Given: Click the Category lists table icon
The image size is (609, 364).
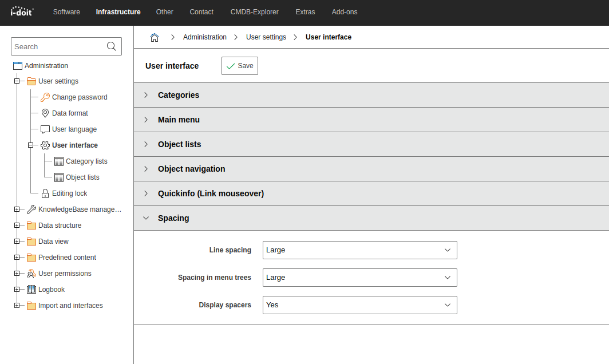Looking at the screenshot, I should tap(59, 161).
